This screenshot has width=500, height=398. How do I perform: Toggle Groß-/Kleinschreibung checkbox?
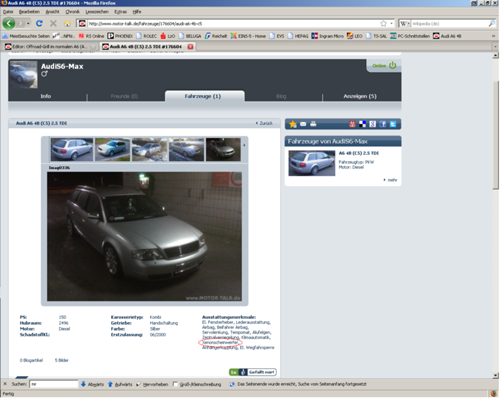175,384
